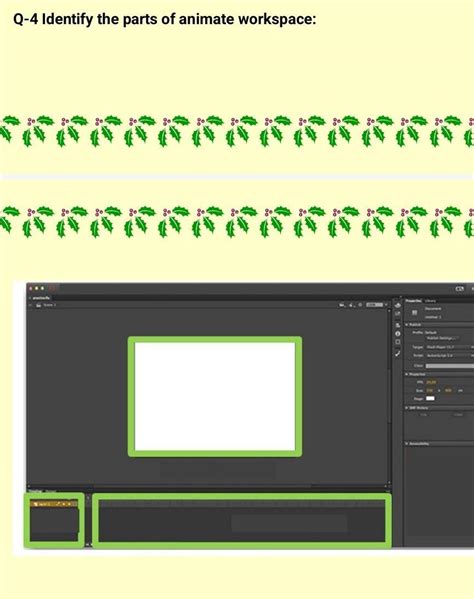This screenshot has height=599, width=474.
Task: Click the FPS value field
Action: click(x=431, y=382)
